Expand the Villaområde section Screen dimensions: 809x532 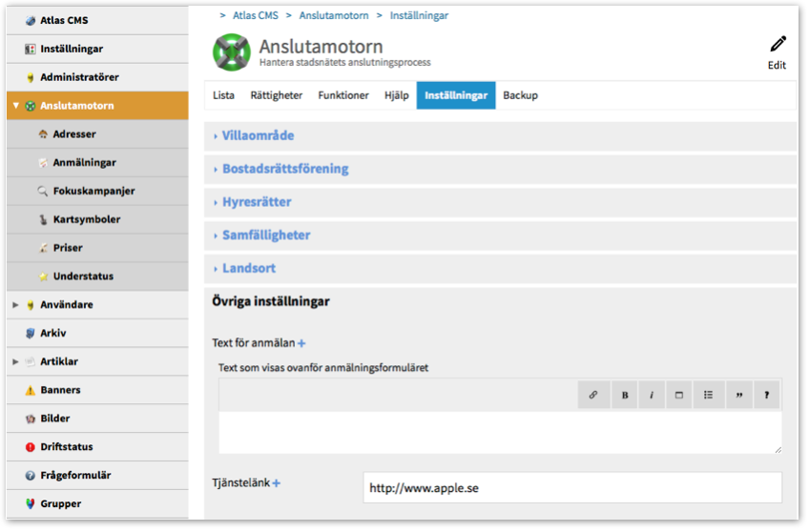[258, 135]
